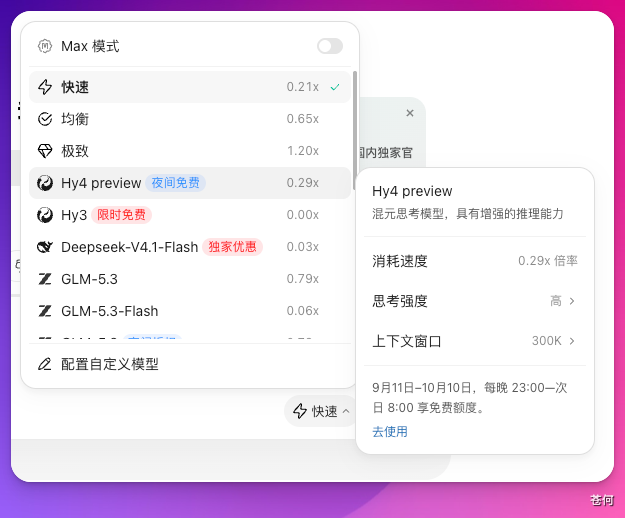625x518 pixels.
Task: Click the pencil icon beside 配置自定义模型
Action: coord(45,364)
